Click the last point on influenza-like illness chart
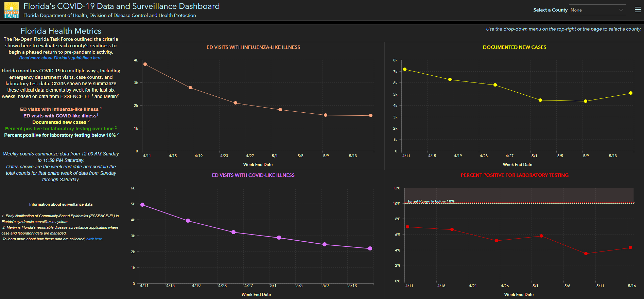644x299 pixels. coord(371,115)
